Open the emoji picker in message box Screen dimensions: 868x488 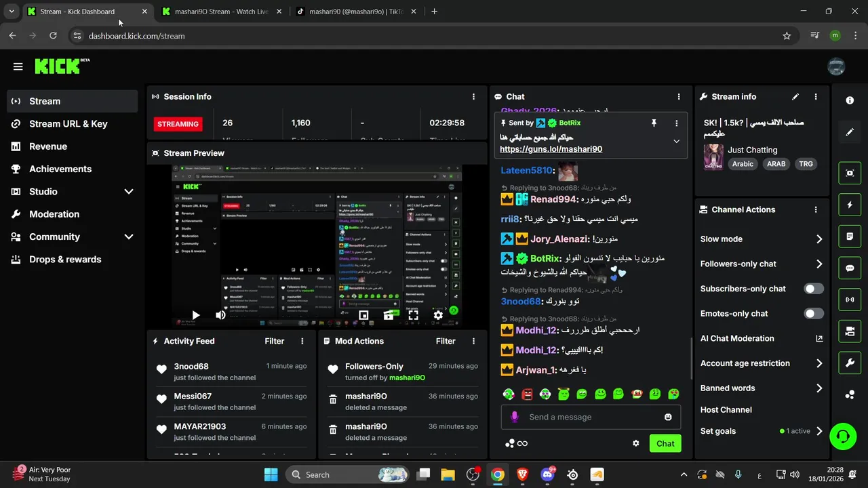coord(668,417)
